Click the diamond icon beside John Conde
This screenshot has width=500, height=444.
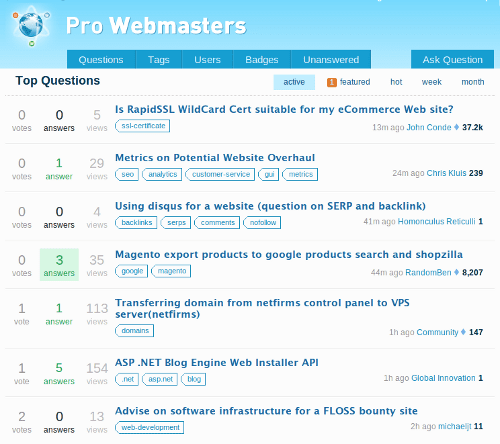click(x=456, y=127)
